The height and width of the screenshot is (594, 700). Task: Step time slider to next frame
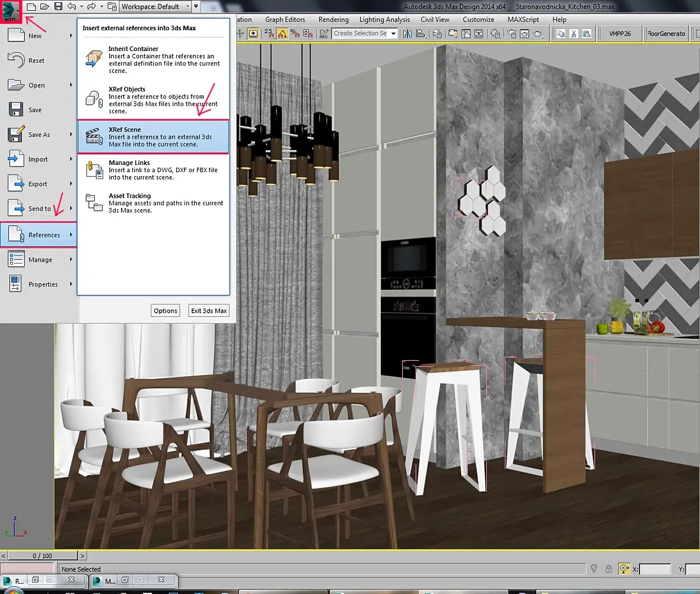[82, 555]
